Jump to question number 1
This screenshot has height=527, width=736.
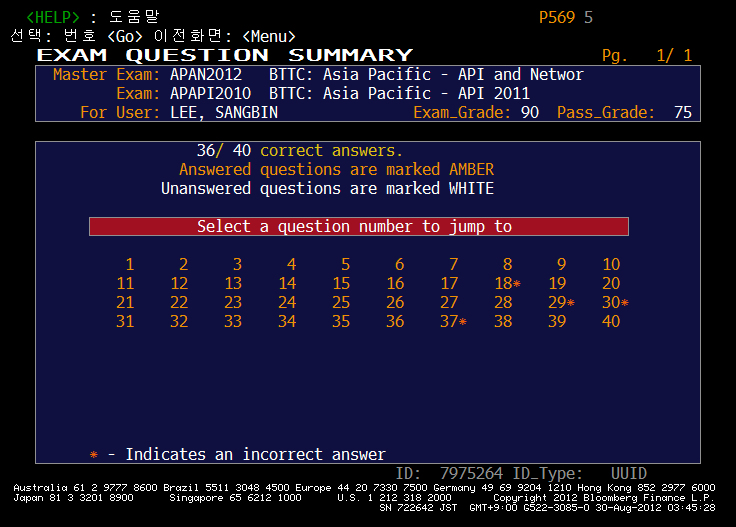[x=130, y=265]
